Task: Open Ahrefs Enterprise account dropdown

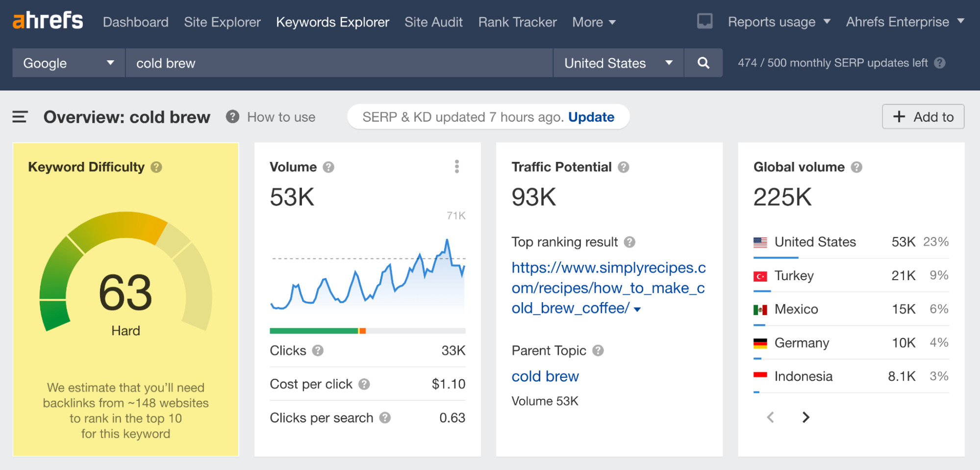Action: pyautogui.click(x=905, y=22)
